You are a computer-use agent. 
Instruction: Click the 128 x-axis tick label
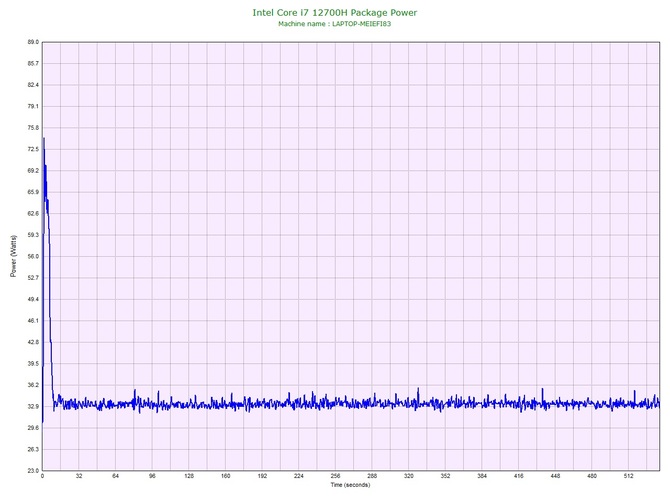click(x=189, y=476)
